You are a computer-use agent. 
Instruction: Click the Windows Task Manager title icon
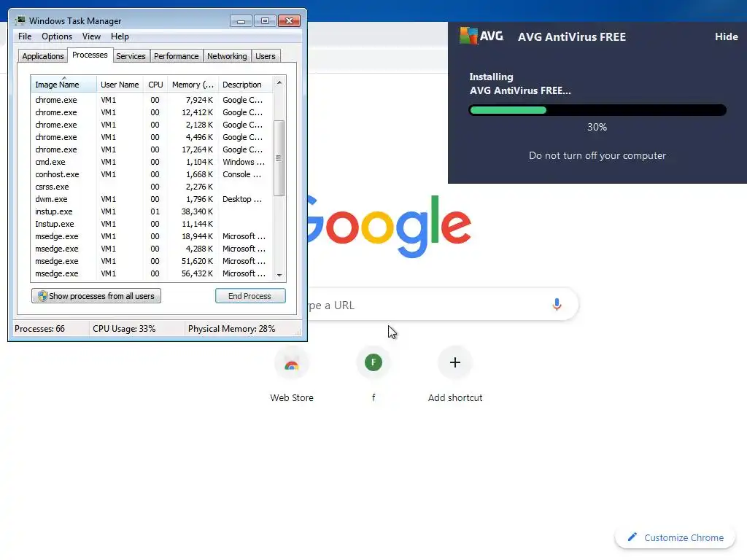pyautogui.click(x=20, y=20)
